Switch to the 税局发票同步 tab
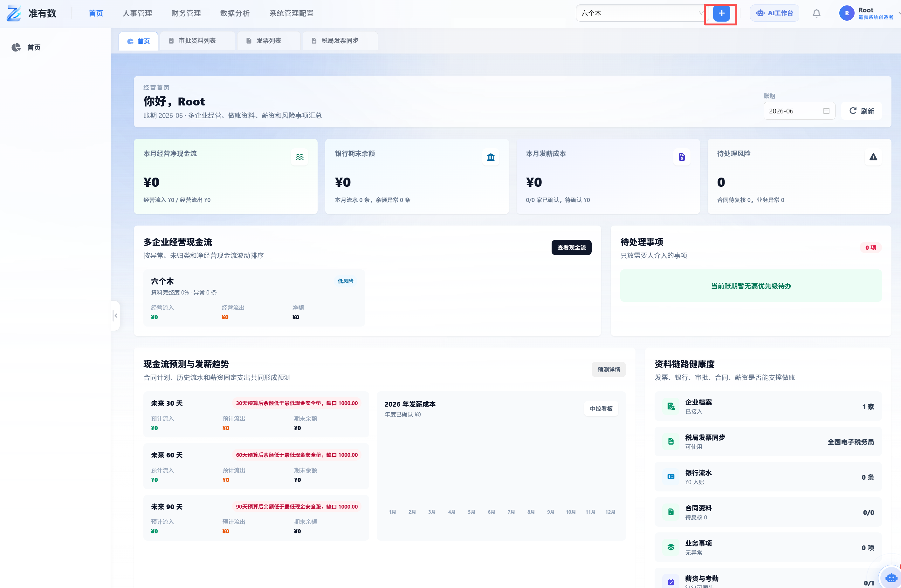The height and width of the screenshot is (588, 901). tap(340, 40)
